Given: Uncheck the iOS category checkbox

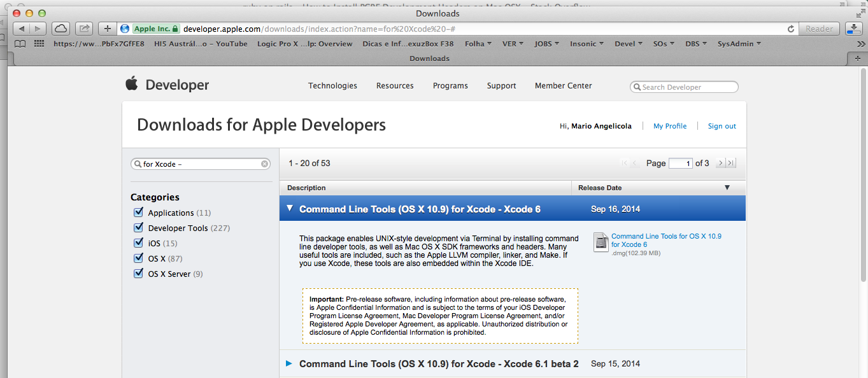Looking at the screenshot, I should click(x=138, y=243).
